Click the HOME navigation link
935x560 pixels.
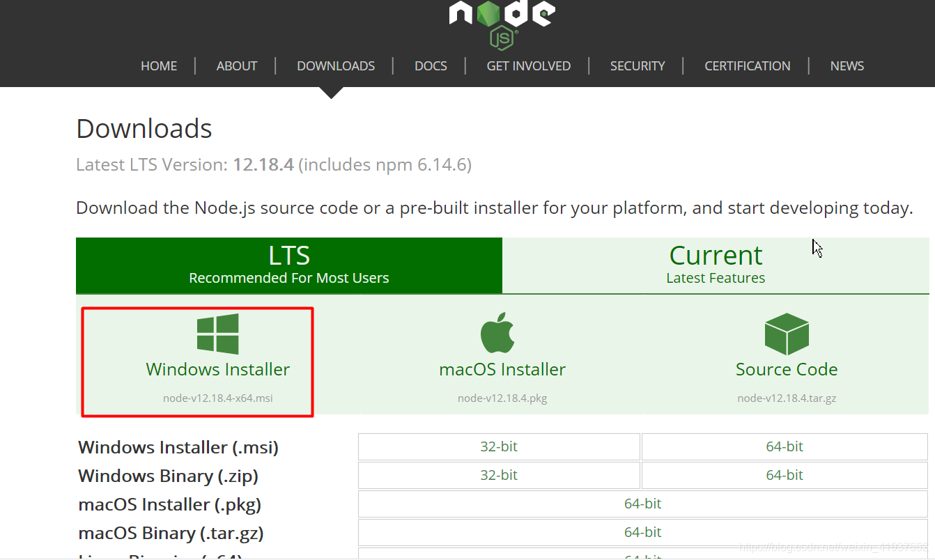click(x=159, y=65)
